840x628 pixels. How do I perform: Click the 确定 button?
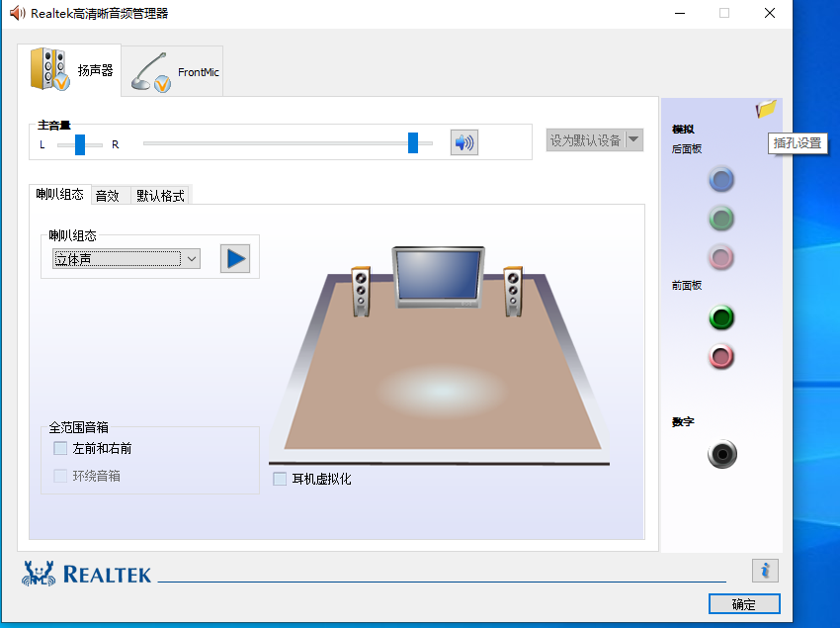(x=743, y=604)
